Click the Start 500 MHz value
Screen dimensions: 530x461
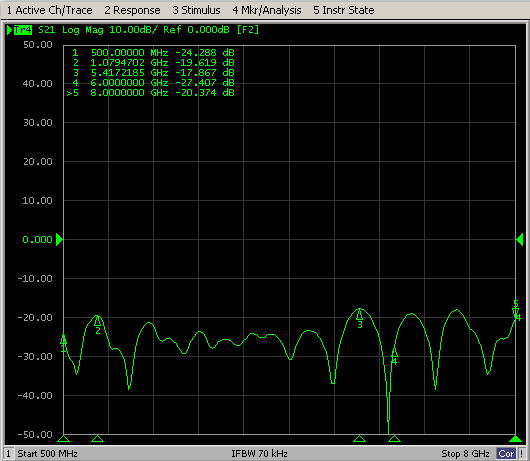[47, 454]
